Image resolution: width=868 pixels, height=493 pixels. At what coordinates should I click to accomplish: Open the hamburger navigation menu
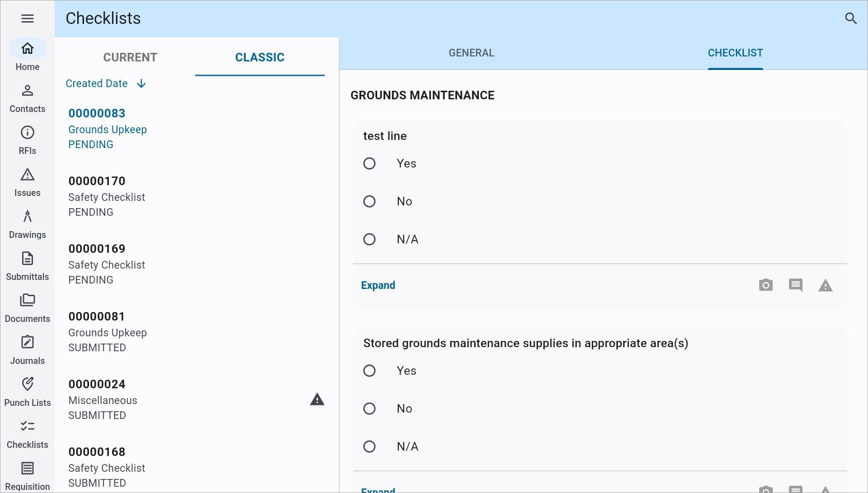(28, 19)
